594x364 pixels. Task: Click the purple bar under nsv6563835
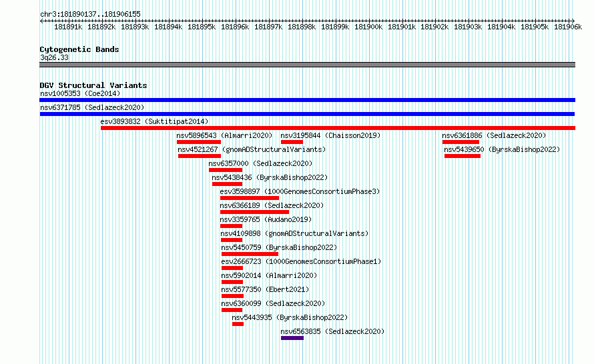(292, 338)
